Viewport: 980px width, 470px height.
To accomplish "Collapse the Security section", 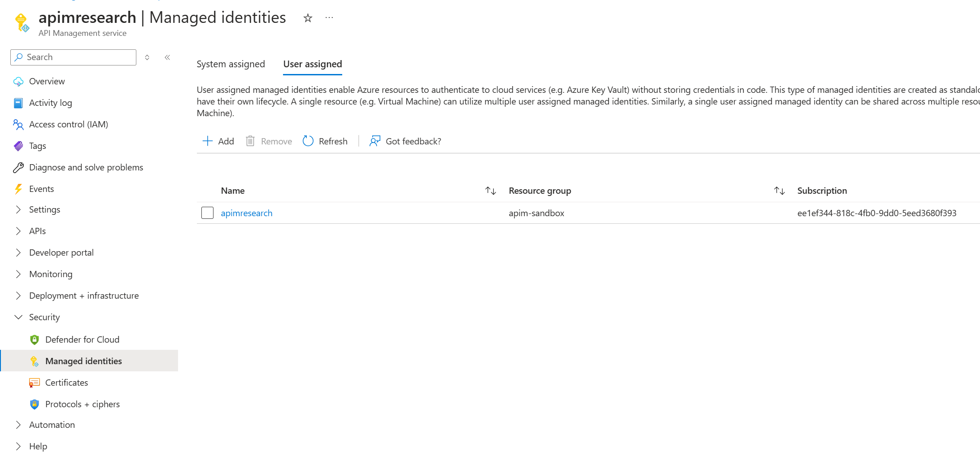I will (18, 317).
